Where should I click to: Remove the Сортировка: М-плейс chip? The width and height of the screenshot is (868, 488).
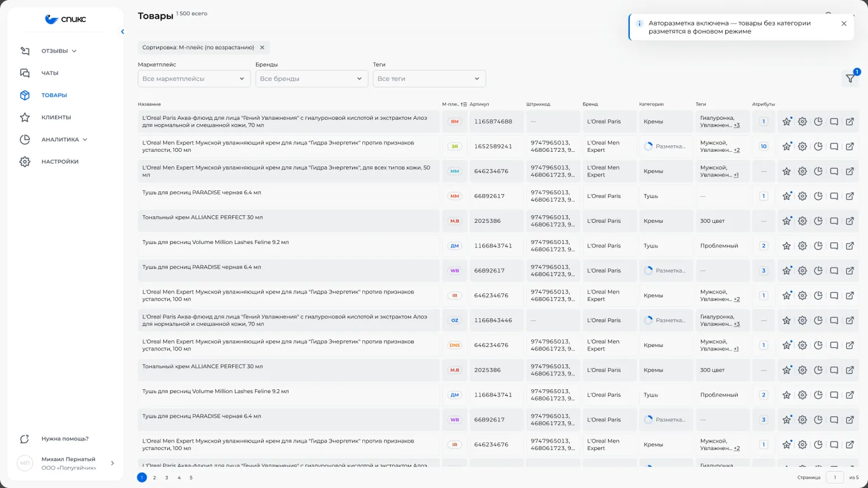coord(262,48)
